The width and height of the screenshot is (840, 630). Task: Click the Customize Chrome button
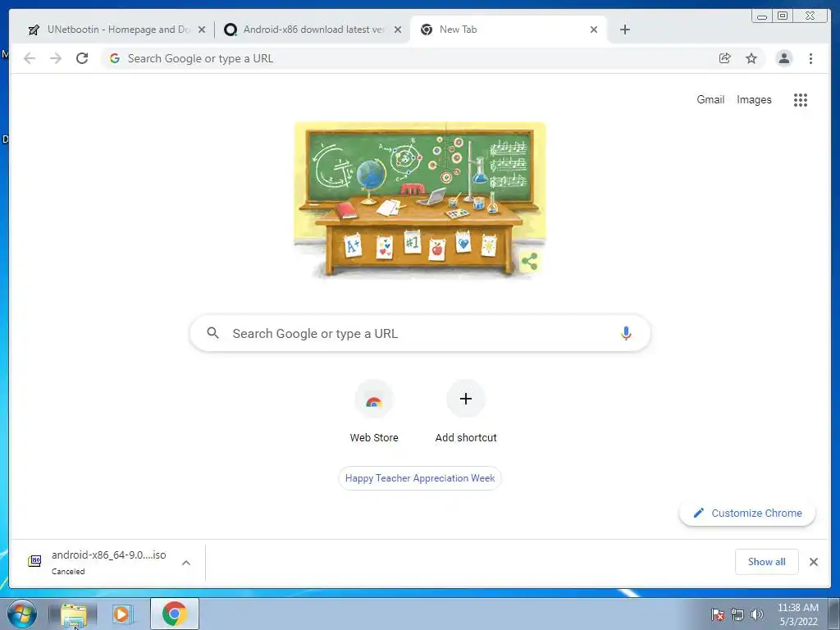coord(747,513)
